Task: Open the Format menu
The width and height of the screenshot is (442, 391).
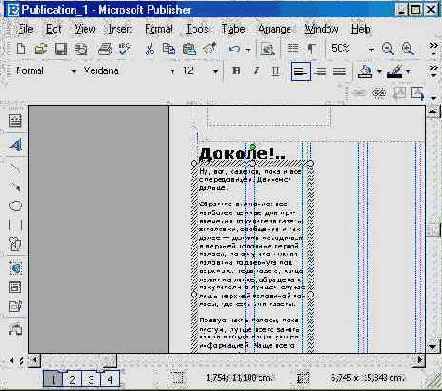Action: click(x=159, y=29)
